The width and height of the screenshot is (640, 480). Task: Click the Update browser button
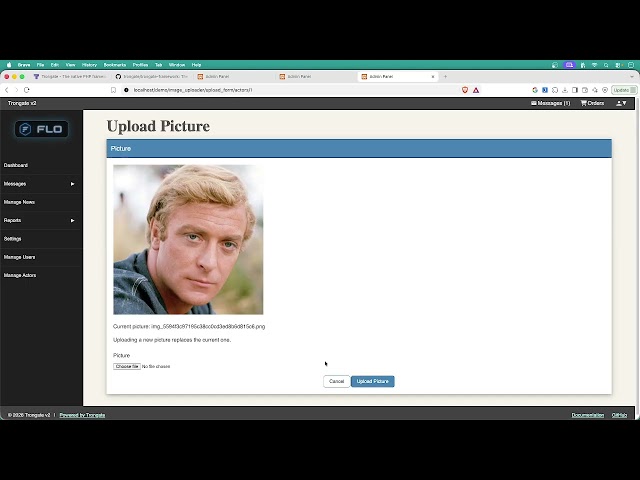[624, 90]
